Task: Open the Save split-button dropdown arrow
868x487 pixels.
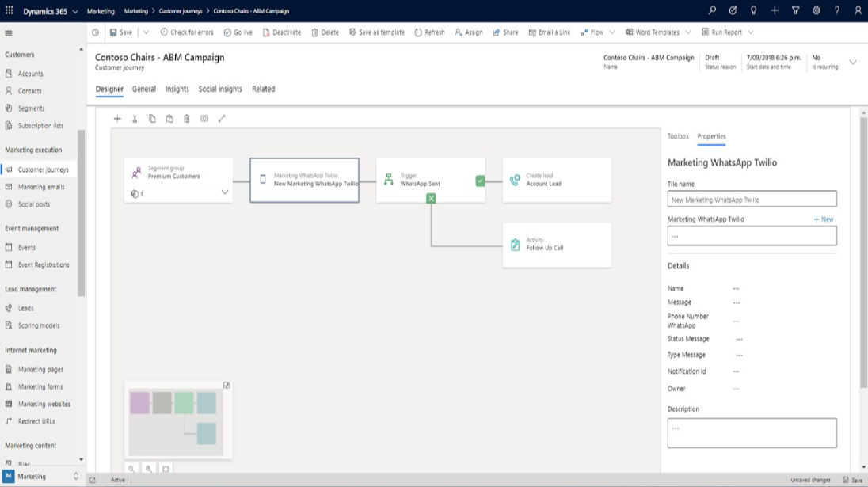Action: (x=147, y=32)
